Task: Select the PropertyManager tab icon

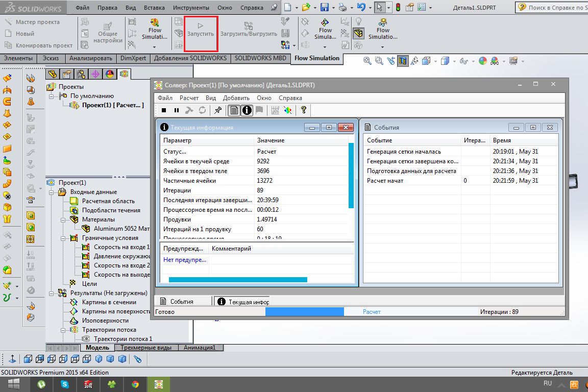Action: [x=67, y=74]
